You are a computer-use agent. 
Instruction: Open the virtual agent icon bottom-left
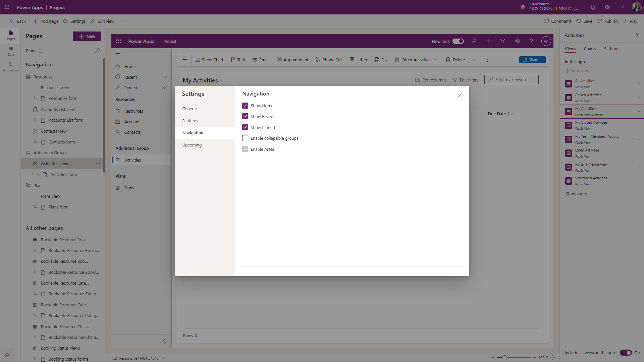click(x=7, y=355)
